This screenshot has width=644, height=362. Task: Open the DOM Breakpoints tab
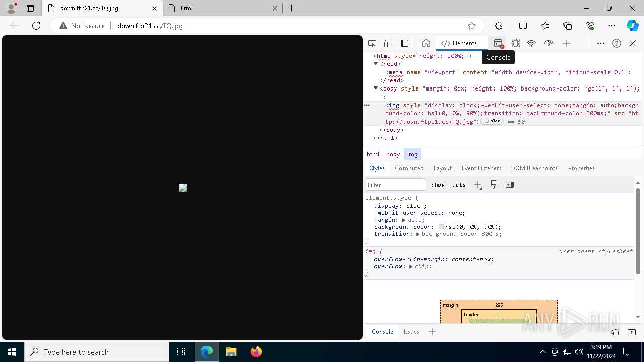pyautogui.click(x=534, y=168)
